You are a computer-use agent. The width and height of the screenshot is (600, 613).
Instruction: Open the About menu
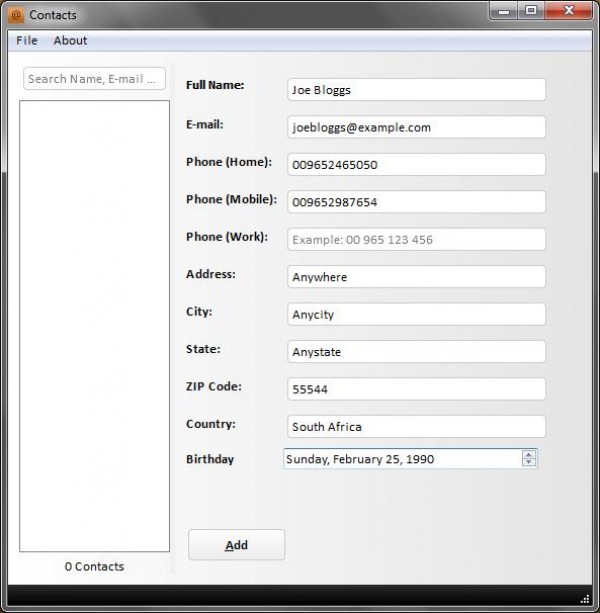click(x=70, y=40)
